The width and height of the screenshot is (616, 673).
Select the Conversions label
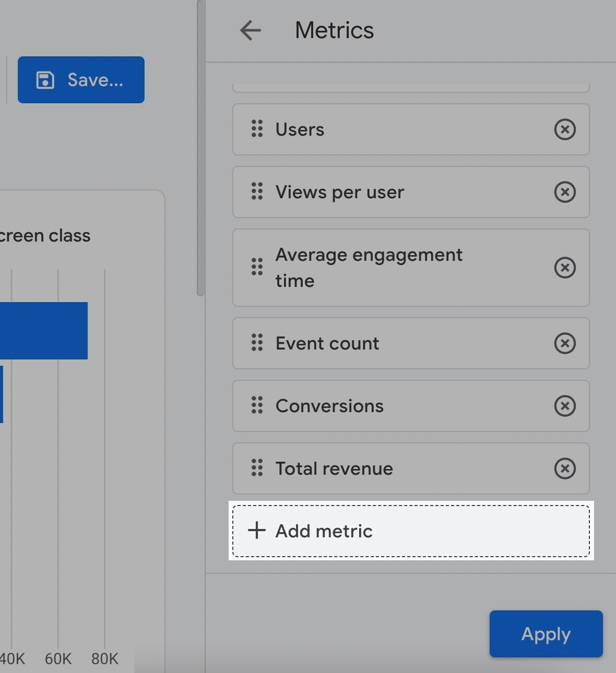[329, 406]
